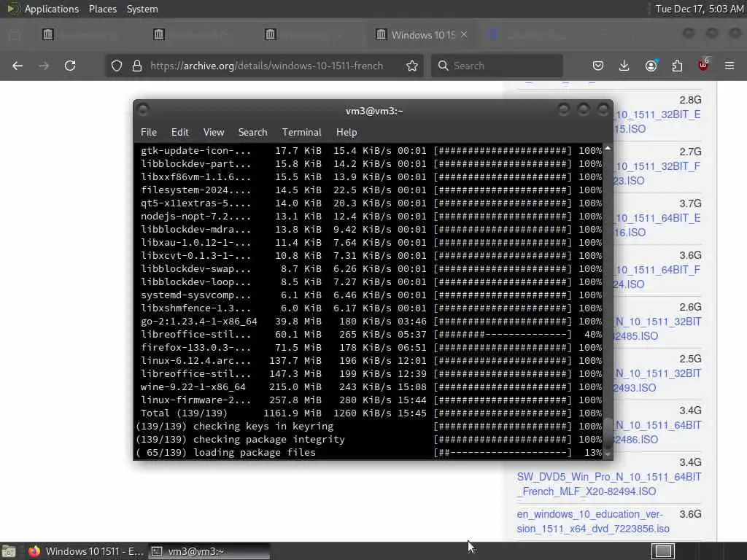
Task: Open the N_10_1511_32BIT 2493.ISO link
Action: coord(657,381)
